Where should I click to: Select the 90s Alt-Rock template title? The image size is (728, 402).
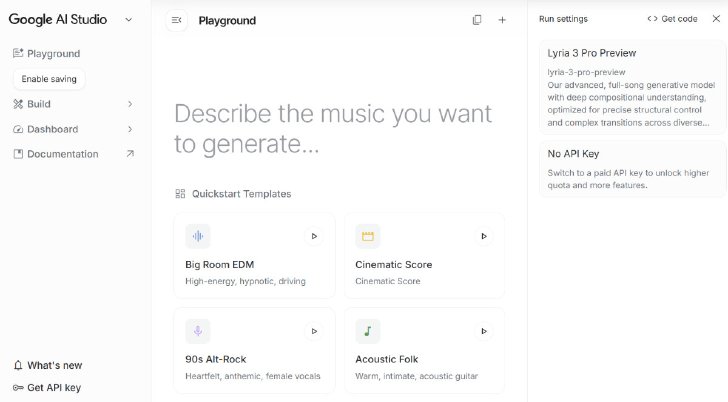pos(215,359)
